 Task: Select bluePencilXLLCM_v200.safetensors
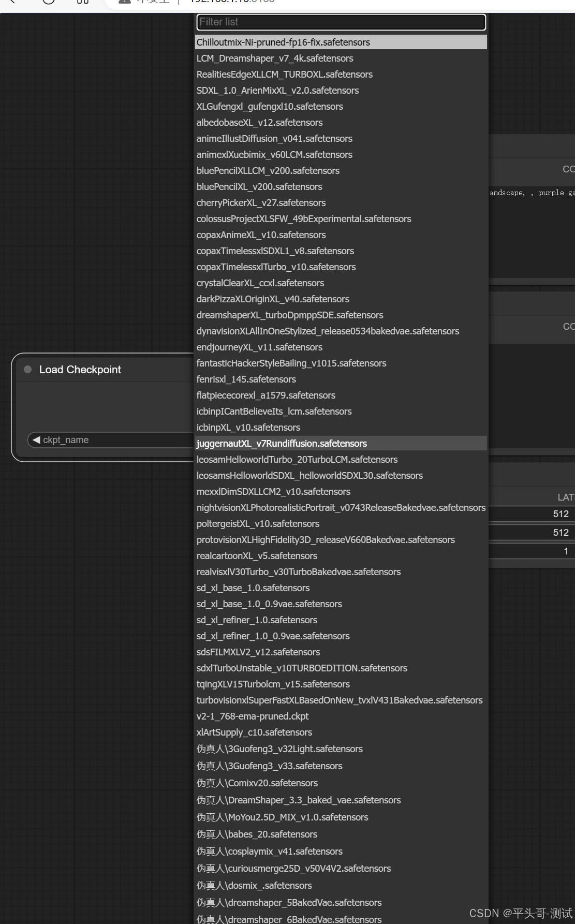[x=341, y=171]
